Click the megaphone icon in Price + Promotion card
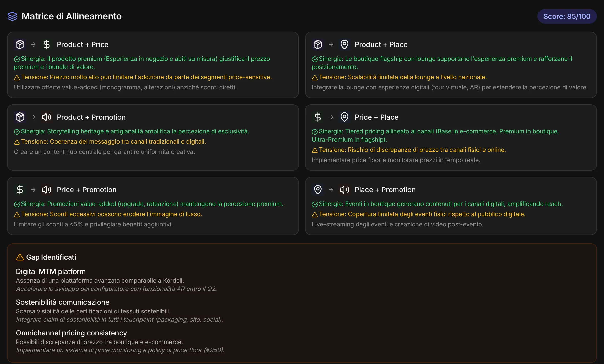The image size is (604, 364). (x=47, y=190)
